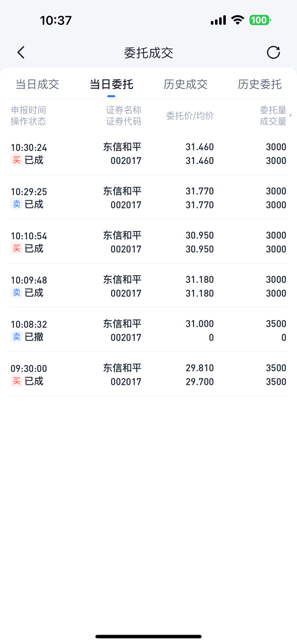Image resolution: width=297 pixels, height=644 pixels.
Task: Tap the red 买 badge on the 09:30:00 order
Action: 16,381
